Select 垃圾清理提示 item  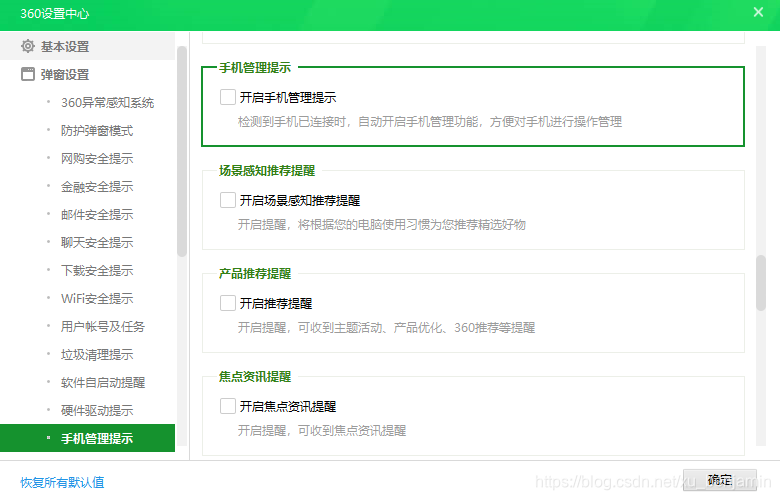(x=97, y=354)
